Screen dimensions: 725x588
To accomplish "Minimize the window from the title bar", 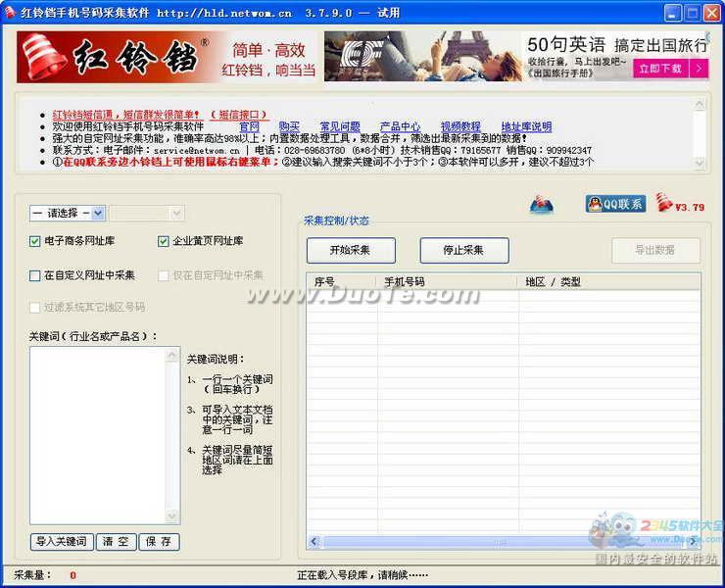I will (x=673, y=13).
